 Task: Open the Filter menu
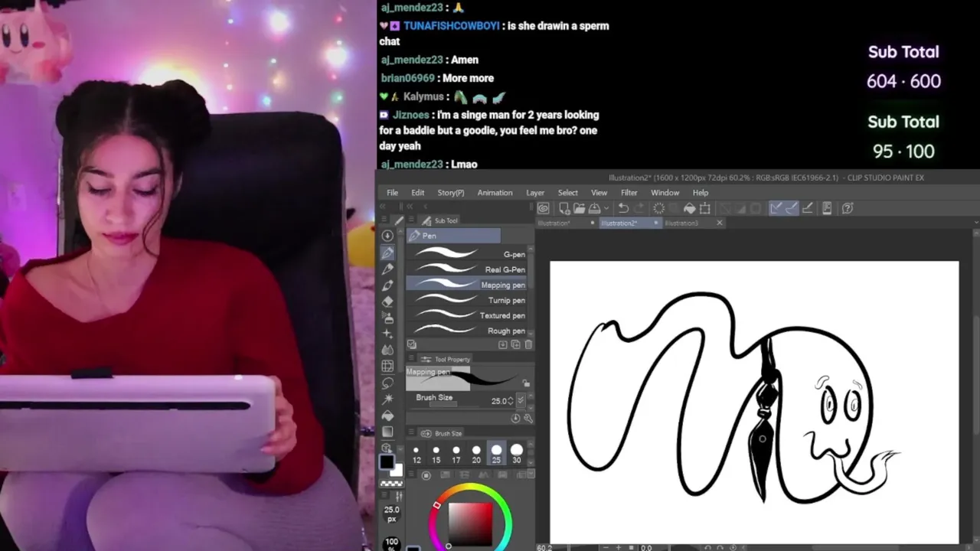(x=629, y=193)
